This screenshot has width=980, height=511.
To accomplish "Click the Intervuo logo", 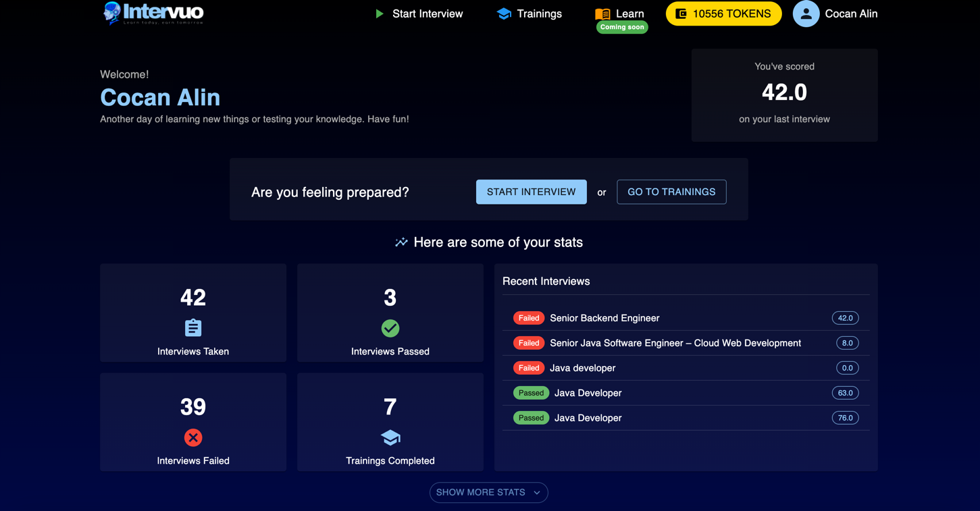I will 153,13.
